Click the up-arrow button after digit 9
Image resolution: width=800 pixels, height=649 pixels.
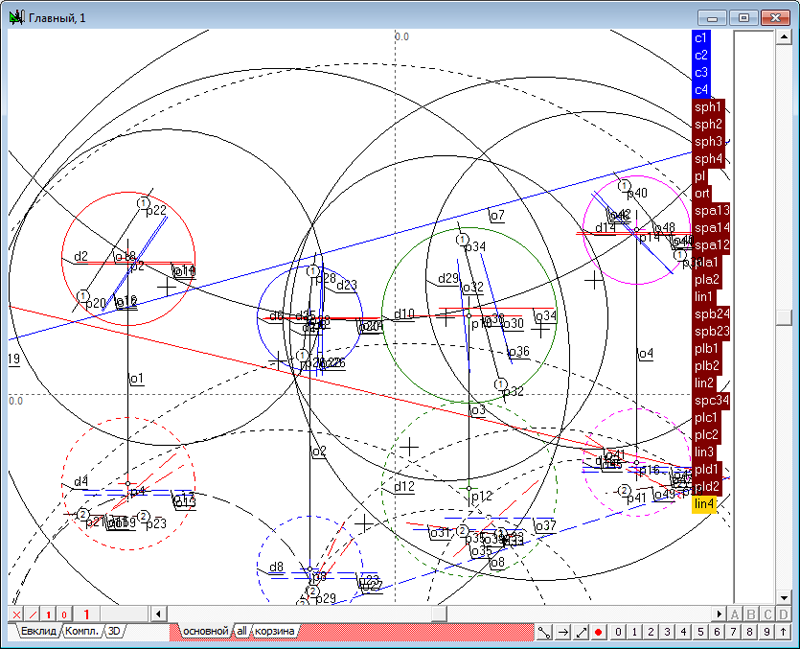pyautogui.click(x=783, y=632)
